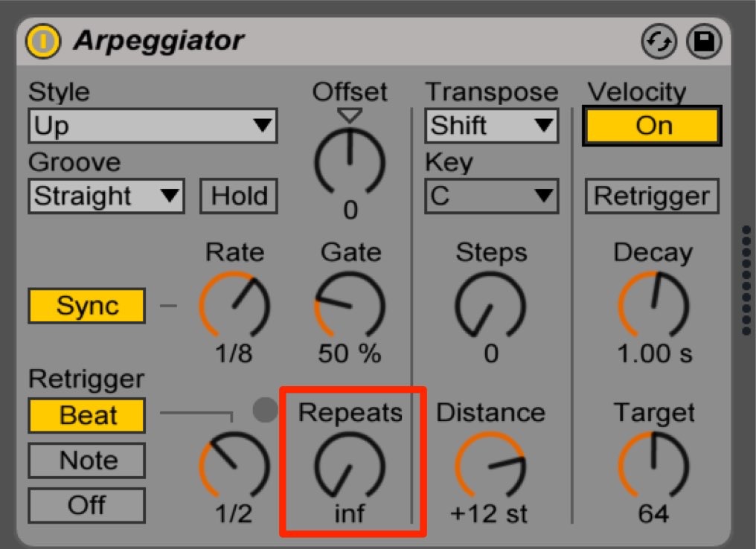Toggle the Sync button
Viewport: 756px width, 549px height.
[87, 306]
